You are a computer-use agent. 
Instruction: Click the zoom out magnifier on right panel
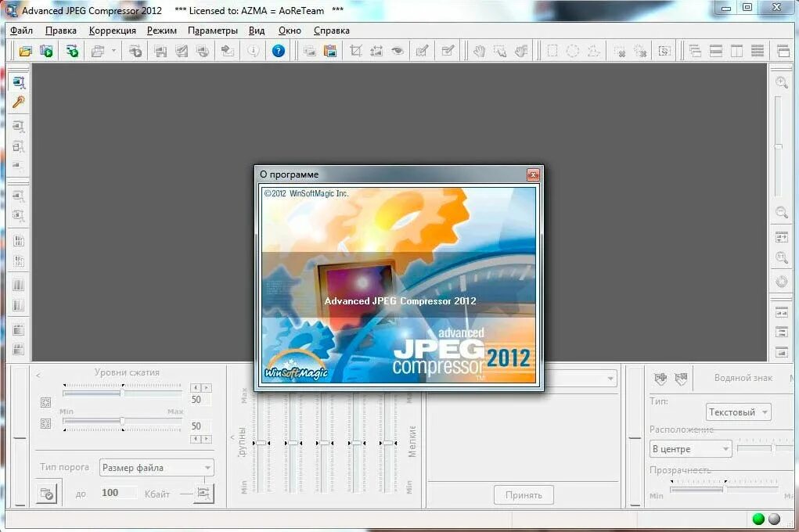tap(781, 213)
